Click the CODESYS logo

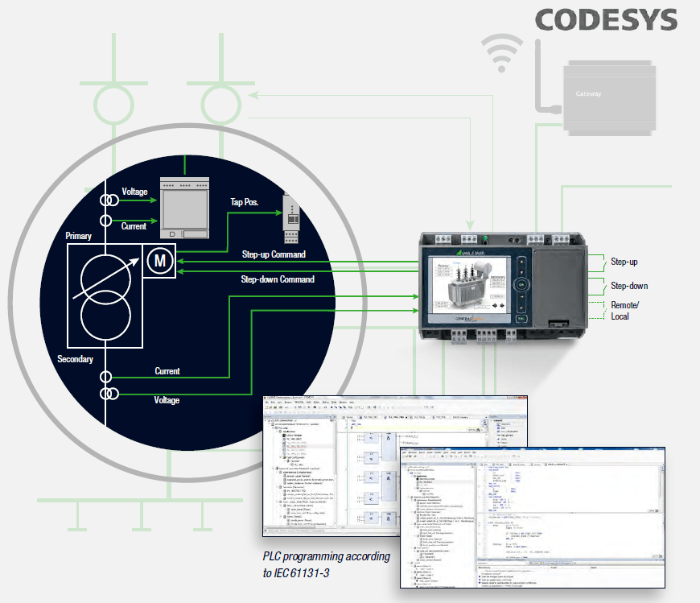click(605, 20)
